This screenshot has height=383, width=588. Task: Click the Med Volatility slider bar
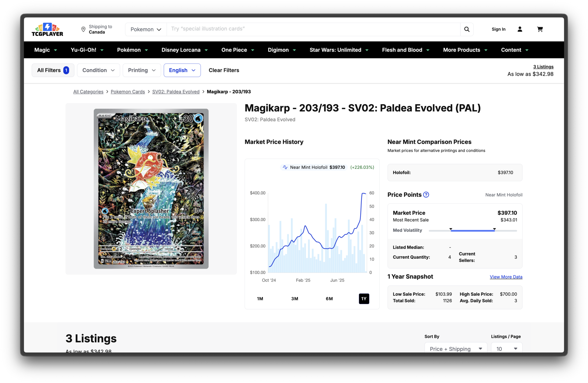473,230
